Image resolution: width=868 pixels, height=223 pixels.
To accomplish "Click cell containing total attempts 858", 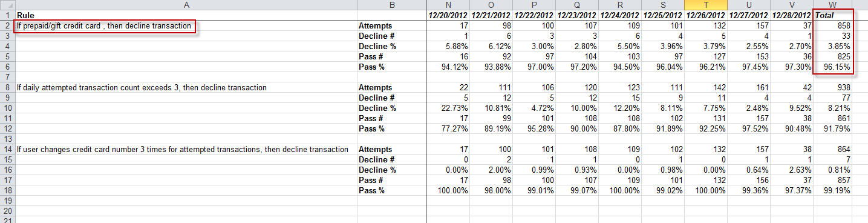I will pos(832,26).
